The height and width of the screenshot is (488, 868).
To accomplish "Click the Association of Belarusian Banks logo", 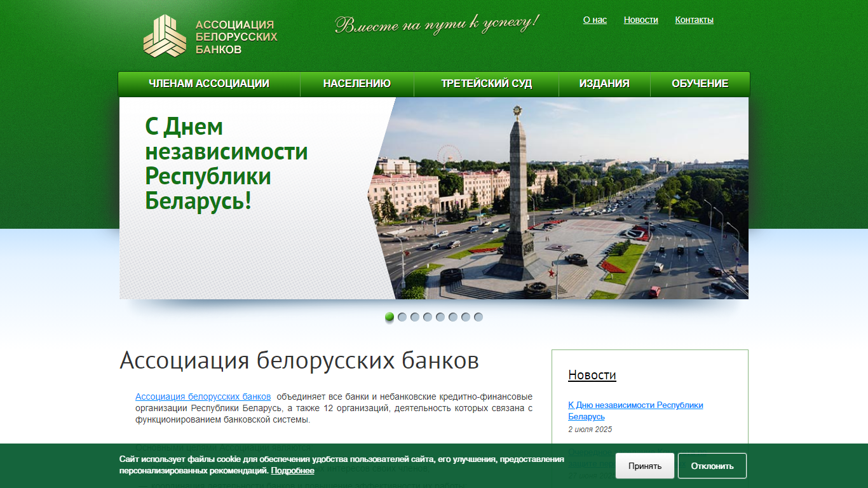I will click(x=210, y=36).
